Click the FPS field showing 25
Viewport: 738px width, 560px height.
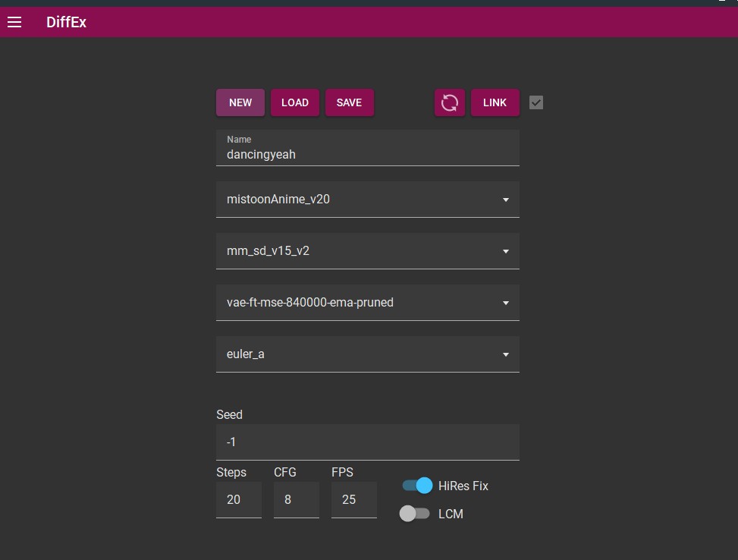coord(354,500)
